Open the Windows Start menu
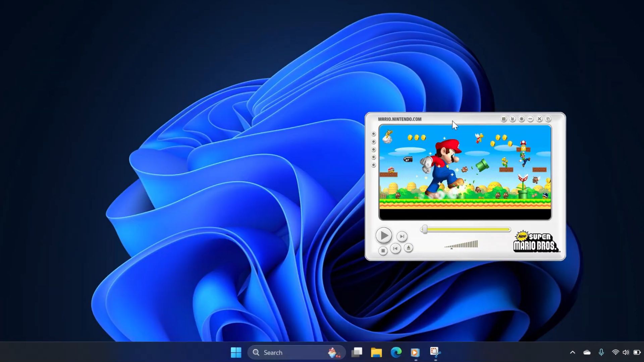The height and width of the screenshot is (362, 644). pyautogui.click(x=236, y=352)
